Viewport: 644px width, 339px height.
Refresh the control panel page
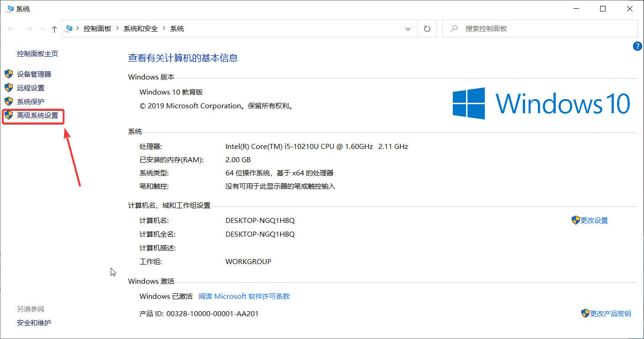(427, 29)
